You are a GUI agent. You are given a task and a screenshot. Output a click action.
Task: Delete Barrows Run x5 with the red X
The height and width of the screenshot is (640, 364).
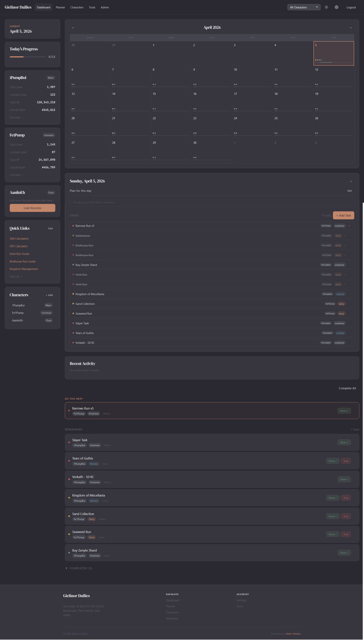point(350,226)
